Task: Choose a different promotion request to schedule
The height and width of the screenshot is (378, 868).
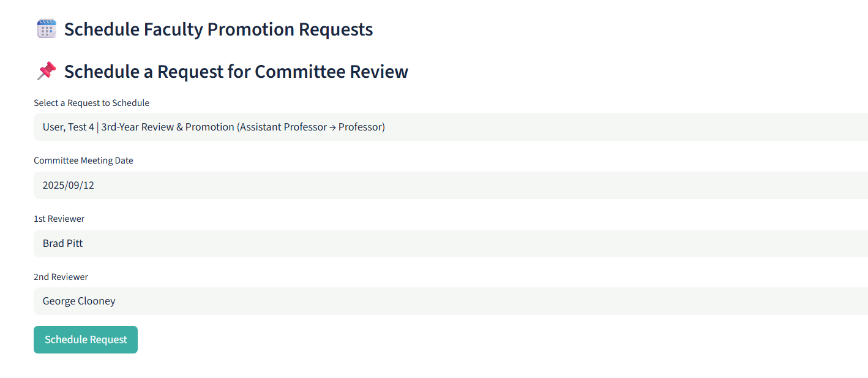Action: [428, 127]
